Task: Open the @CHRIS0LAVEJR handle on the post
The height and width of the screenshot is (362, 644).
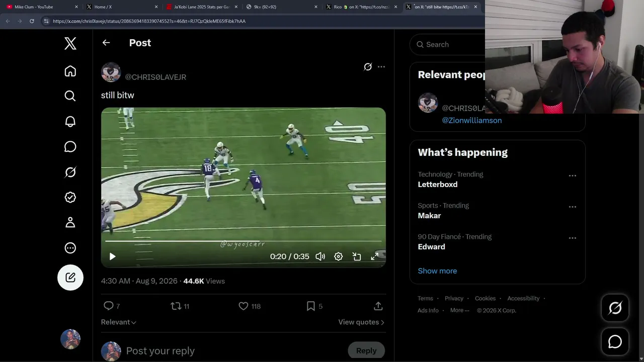Action: click(155, 77)
